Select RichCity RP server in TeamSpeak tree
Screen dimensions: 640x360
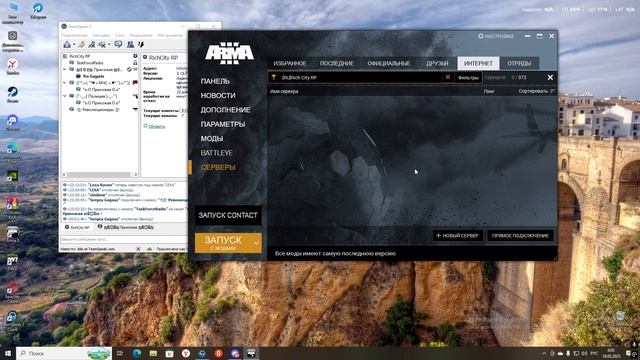tap(80, 56)
